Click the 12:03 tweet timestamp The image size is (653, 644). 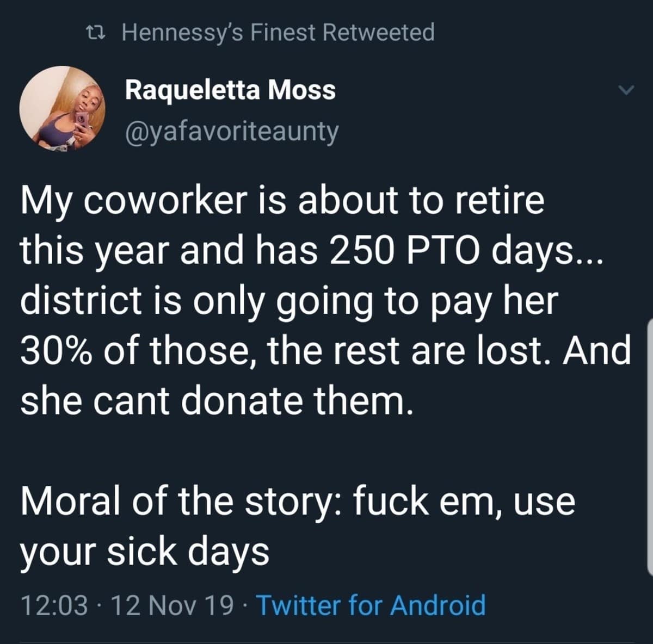pyautogui.click(x=53, y=605)
